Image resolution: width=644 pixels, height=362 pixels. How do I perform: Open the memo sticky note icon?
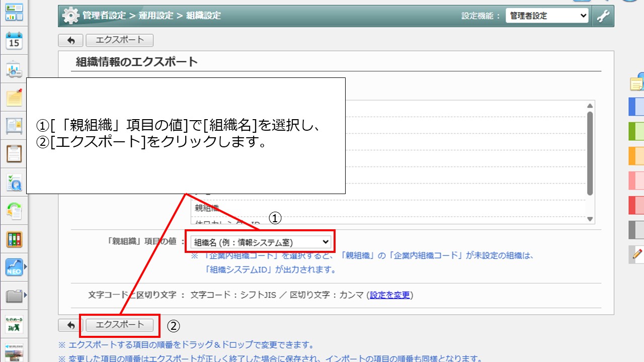coord(14,99)
